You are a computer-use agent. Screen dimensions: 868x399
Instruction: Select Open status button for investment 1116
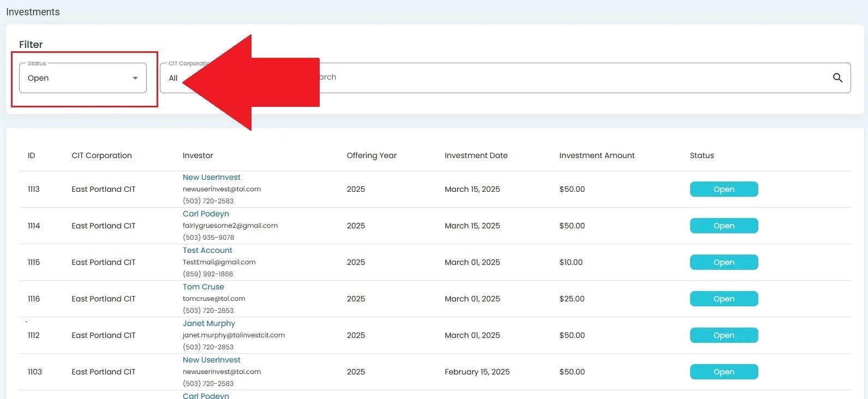click(x=723, y=299)
